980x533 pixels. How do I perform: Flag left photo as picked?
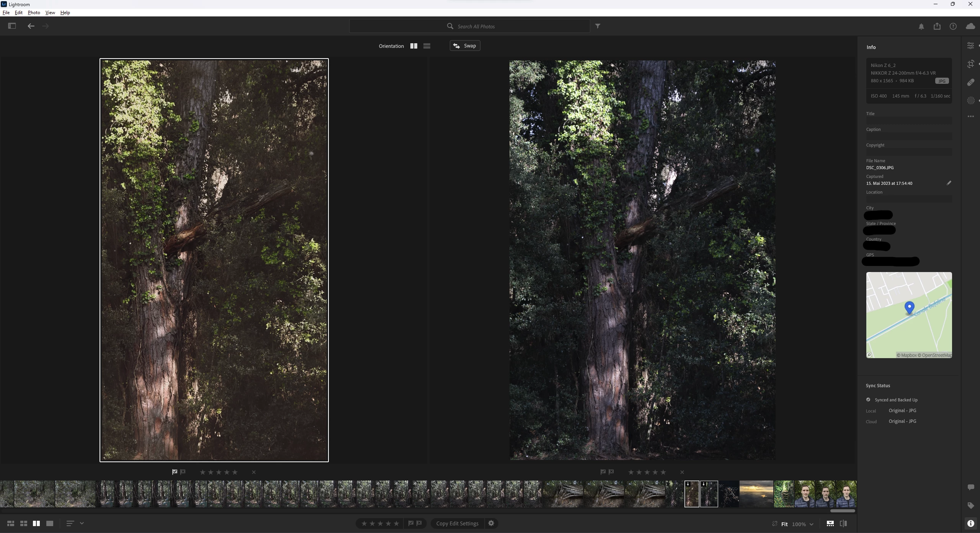click(x=175, y=472)
